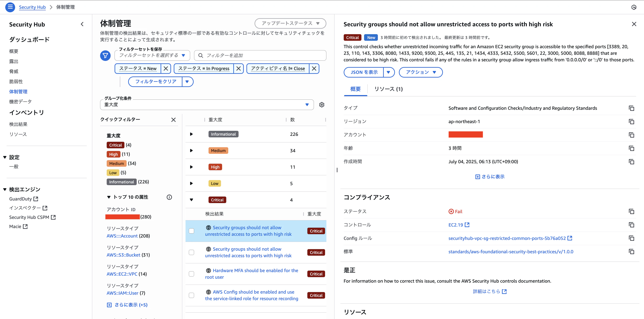
Task: Expand the Low group row
Action: coord(191,184)
